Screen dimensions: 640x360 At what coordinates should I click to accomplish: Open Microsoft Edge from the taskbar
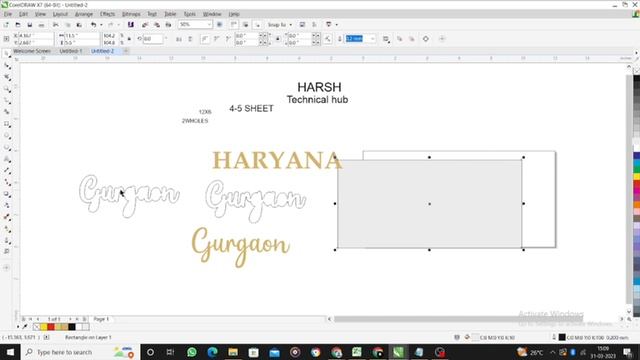[x=212, y=352]
